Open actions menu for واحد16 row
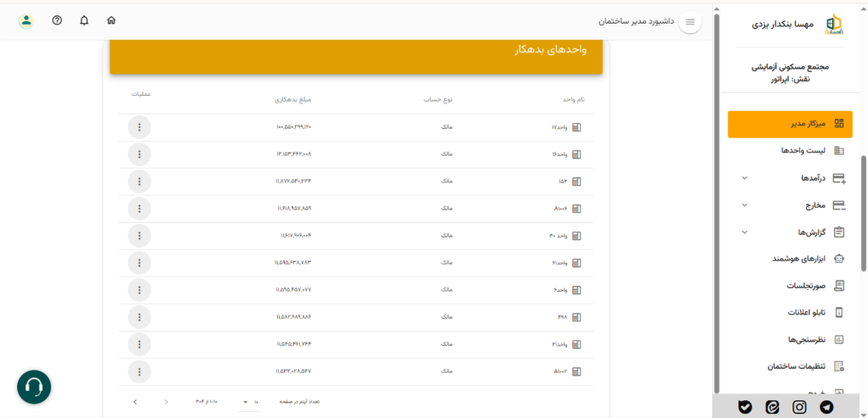 point(140,154)
